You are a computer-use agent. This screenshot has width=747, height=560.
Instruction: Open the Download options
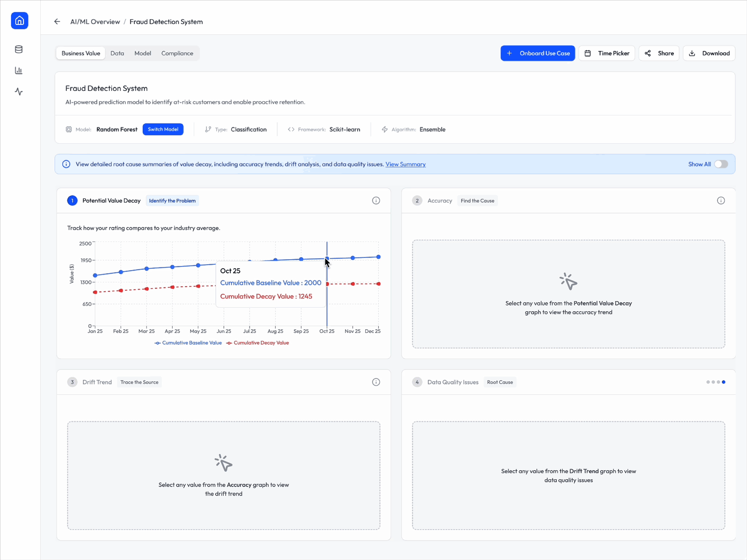(x=709, y=53)
